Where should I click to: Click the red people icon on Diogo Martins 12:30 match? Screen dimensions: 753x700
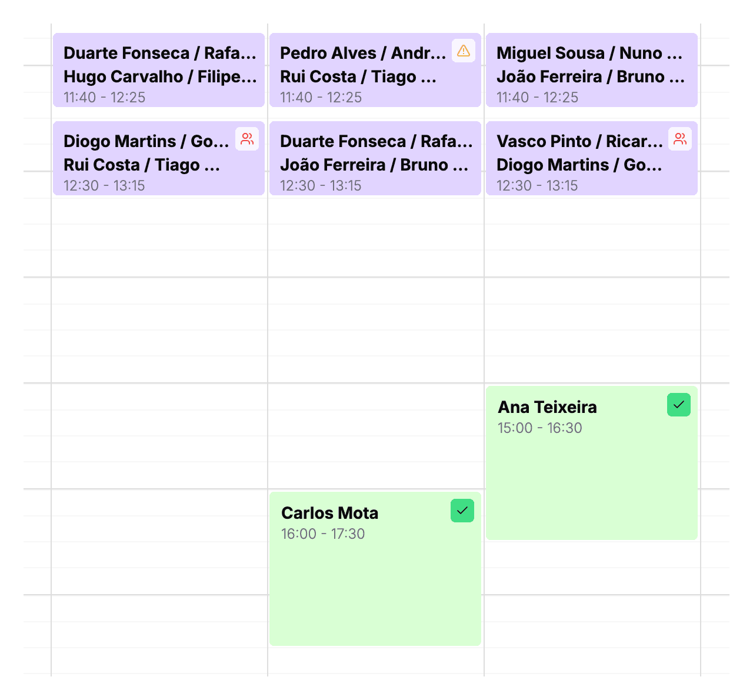247,139
